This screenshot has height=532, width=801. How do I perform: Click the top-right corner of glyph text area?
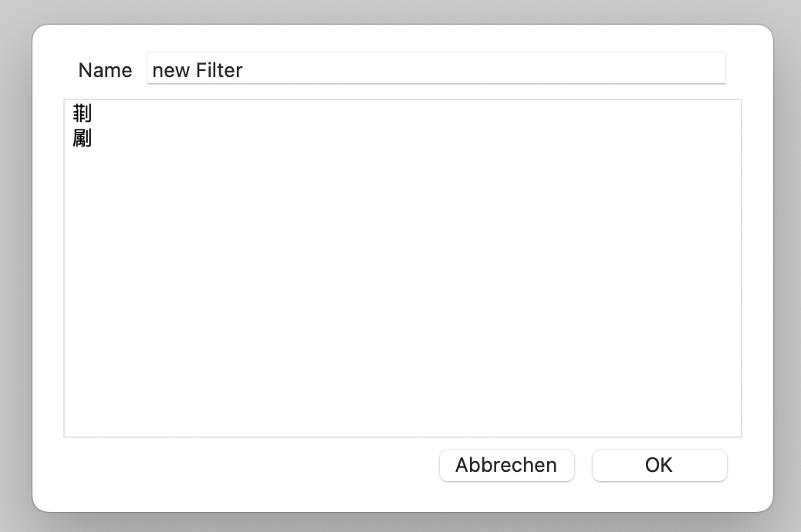(x=733, y=108)
